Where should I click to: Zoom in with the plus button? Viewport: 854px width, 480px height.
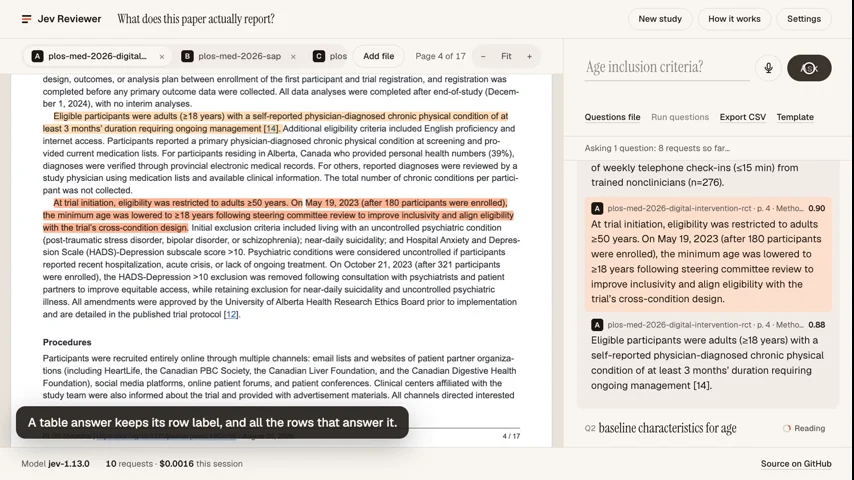529,56
